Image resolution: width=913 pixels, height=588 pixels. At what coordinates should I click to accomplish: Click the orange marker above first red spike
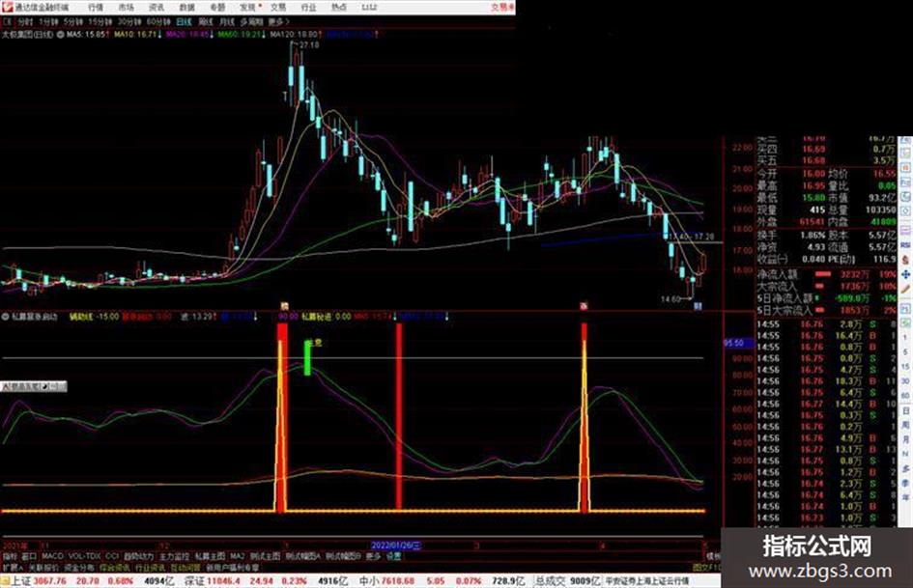284,306
